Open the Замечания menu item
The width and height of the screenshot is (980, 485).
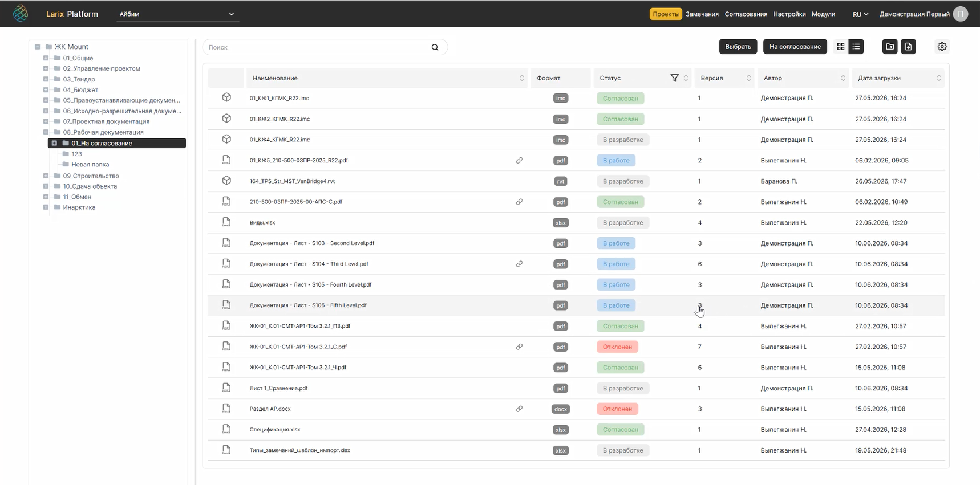tap(702, 14)
